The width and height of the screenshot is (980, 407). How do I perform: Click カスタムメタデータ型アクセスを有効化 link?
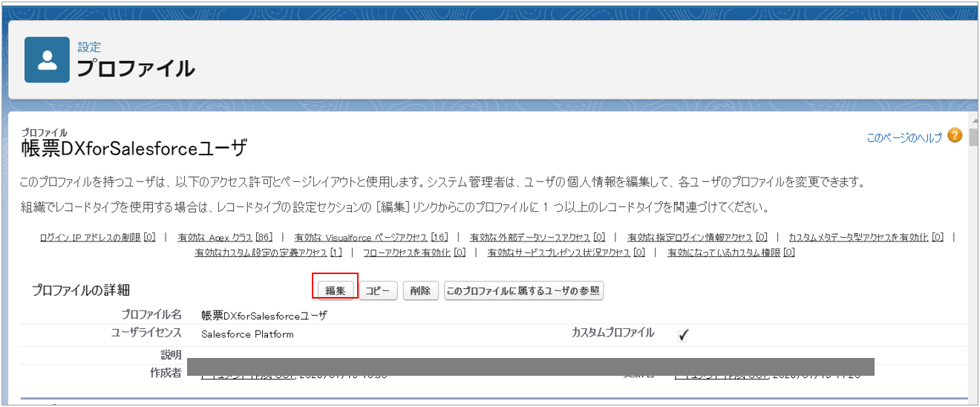click(x=858, y=238)
